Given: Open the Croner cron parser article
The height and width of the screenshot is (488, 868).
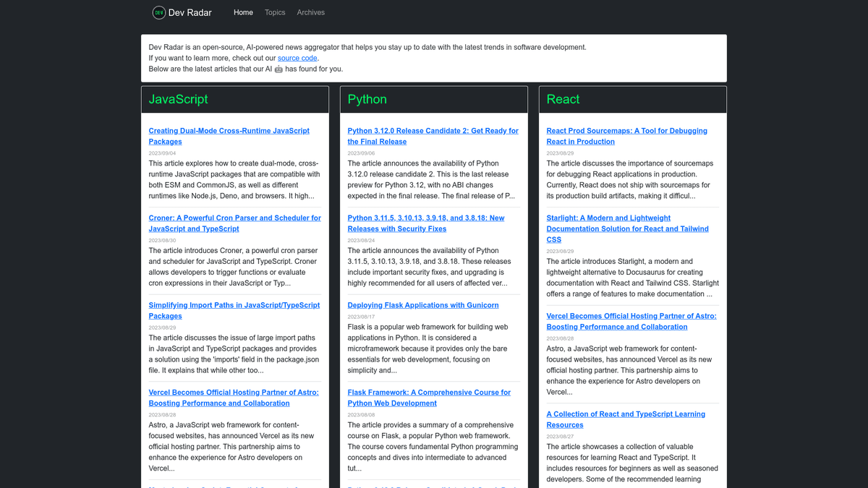Looking at the screenshot, I should tap(235, 223).
